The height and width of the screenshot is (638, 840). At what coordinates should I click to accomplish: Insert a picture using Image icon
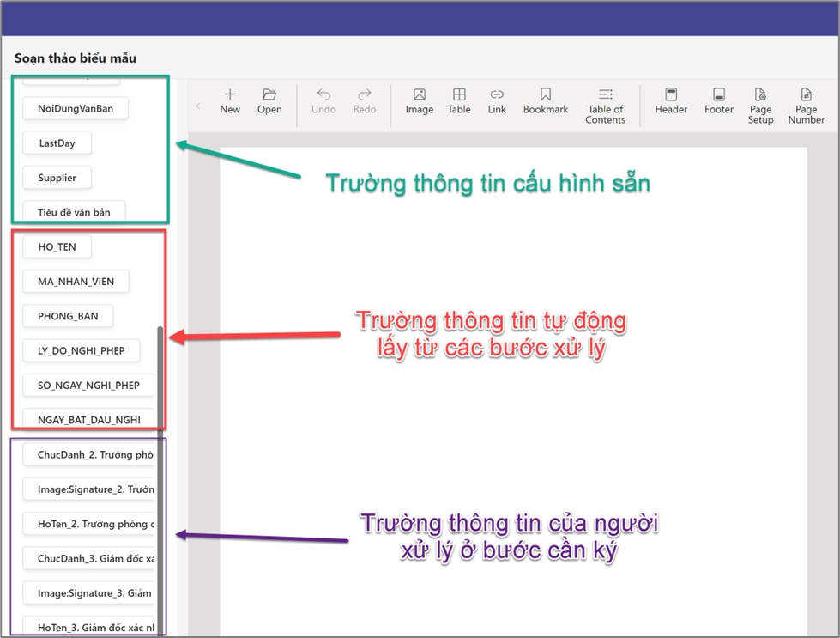[420, 95]
